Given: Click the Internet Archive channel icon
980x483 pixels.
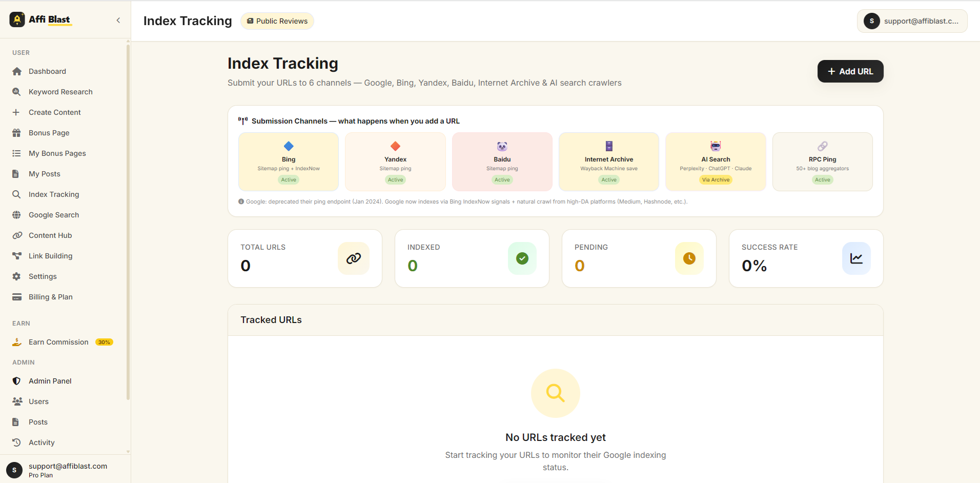Looking at the screenshot, I should tap(609, 146).
